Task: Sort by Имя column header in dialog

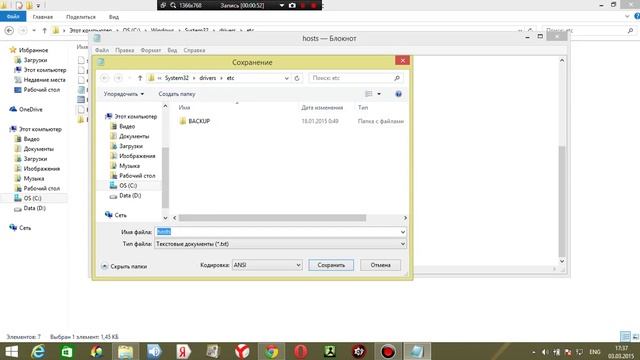Action: pyautogui.click(x=184, y=107)
